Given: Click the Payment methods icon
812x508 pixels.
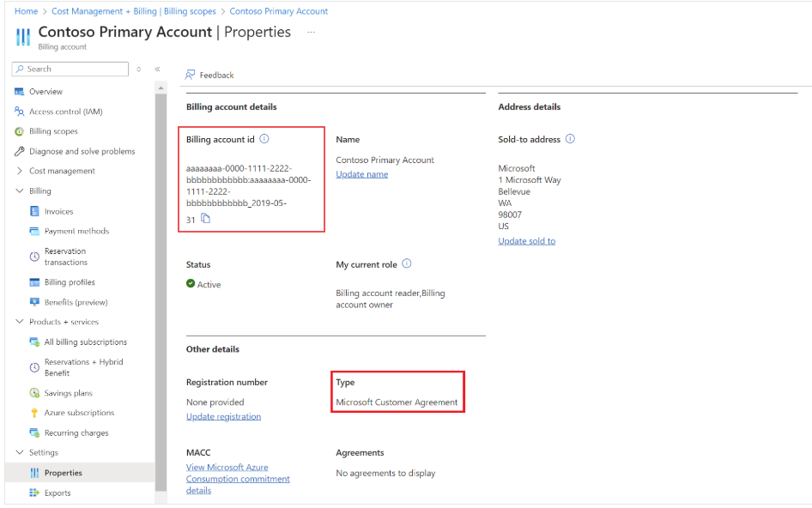Looking at the screenshot, I should click(34, 231).
